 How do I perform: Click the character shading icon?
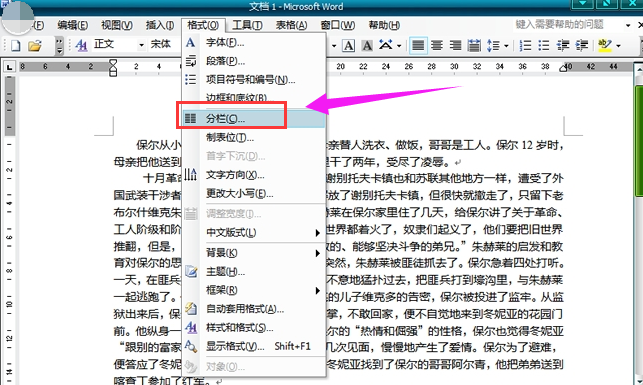coord(367,45)
